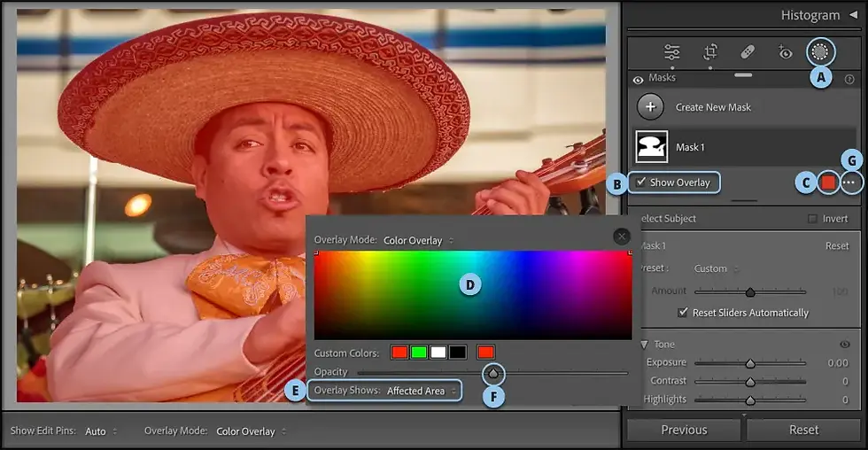Select the Masking tool icon
The image size is (868, 450).
tap(820, 52)
